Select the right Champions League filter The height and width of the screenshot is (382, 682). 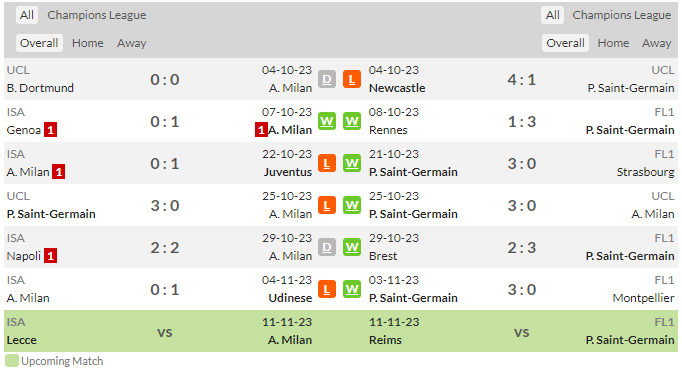[x=622, y=15]
